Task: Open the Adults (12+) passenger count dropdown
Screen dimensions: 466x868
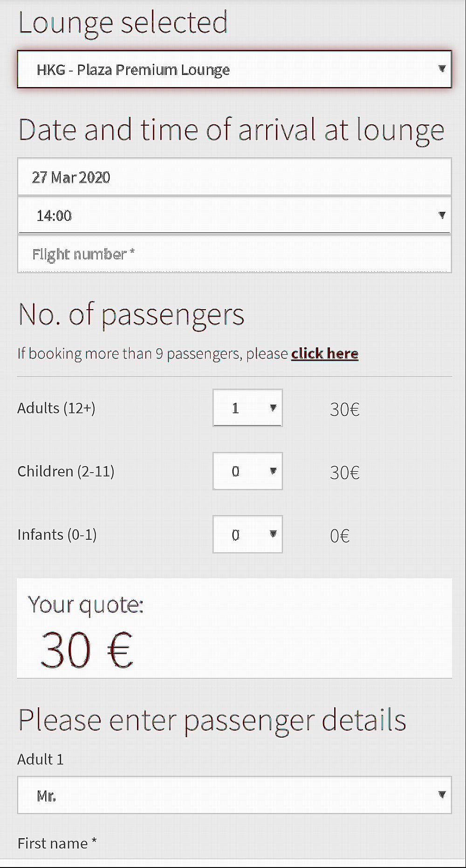Action: click(247, 408)
